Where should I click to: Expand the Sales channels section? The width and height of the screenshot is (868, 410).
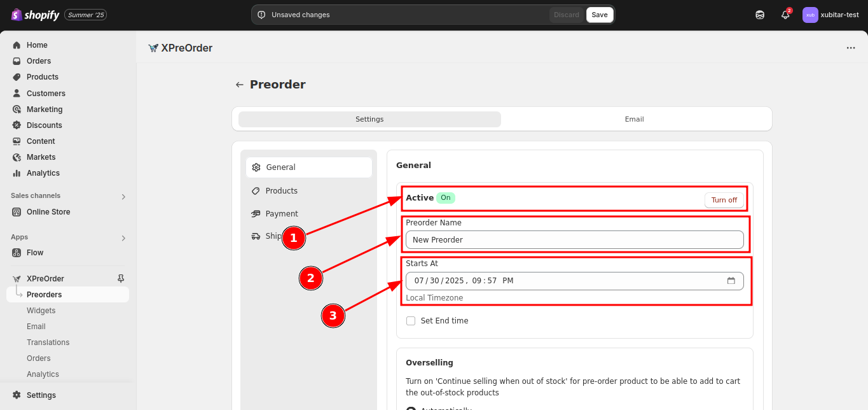123,197
